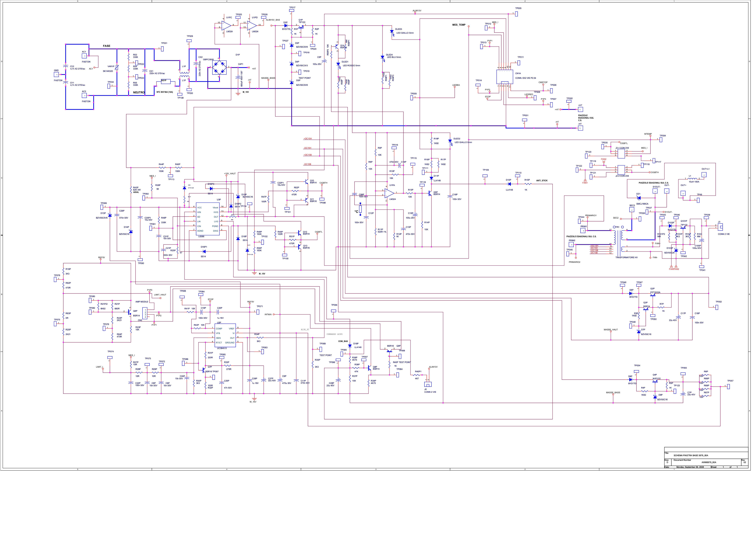
Task: Click the 'NTC B57364 (16A)' label
Action: point(165,92)
